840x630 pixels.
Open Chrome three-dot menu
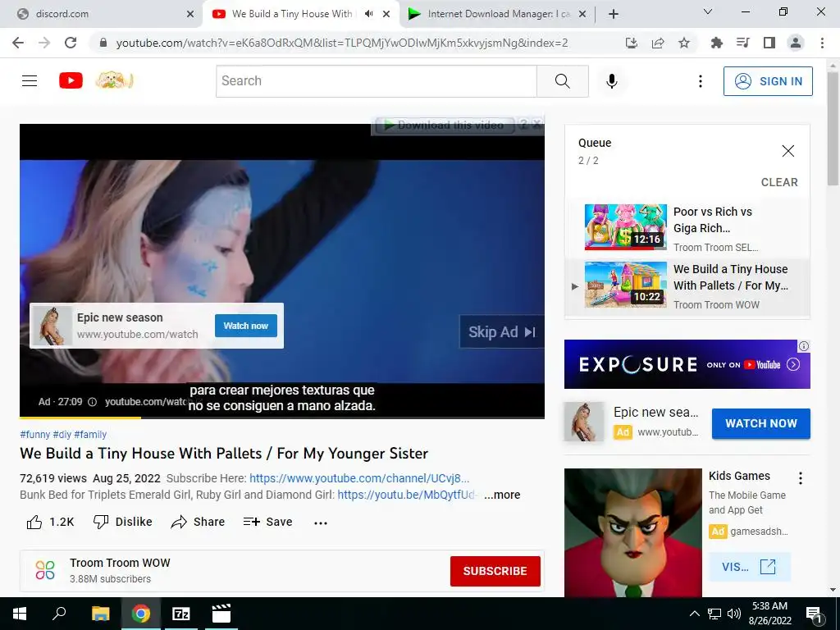pos(822,43)
